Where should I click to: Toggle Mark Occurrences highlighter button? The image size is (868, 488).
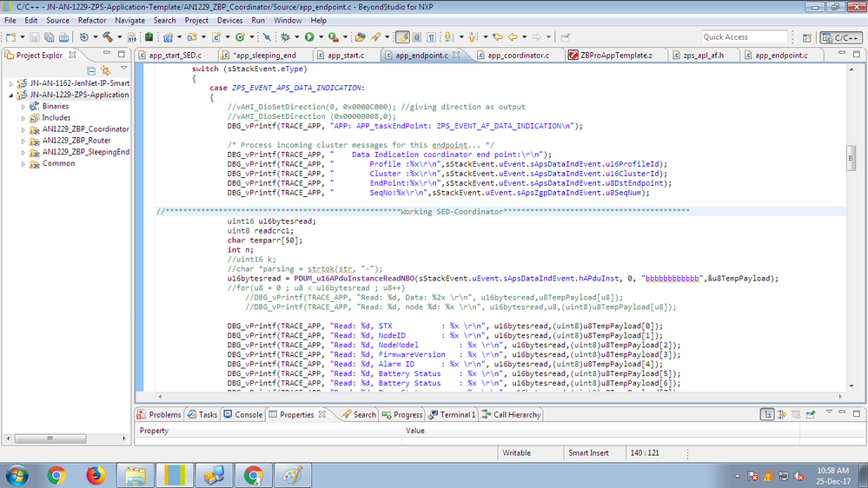pos(402,37)
